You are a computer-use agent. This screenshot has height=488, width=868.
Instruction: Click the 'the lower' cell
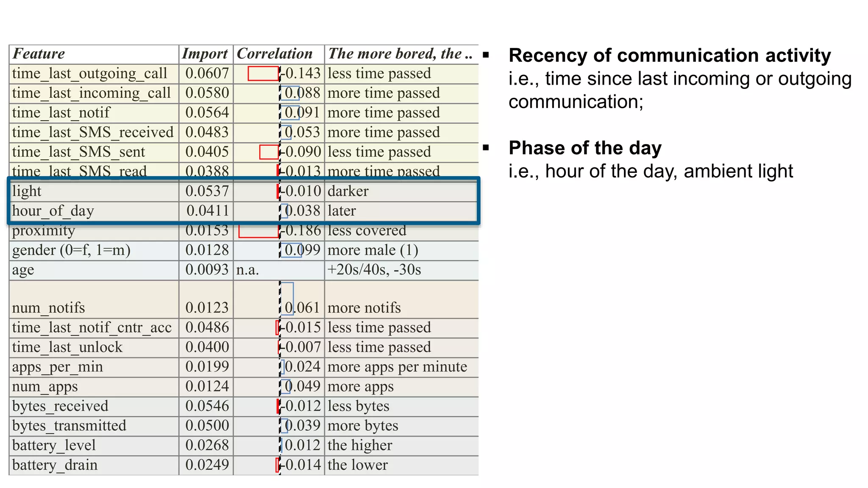pyautogui.click(x=401, y=465)
